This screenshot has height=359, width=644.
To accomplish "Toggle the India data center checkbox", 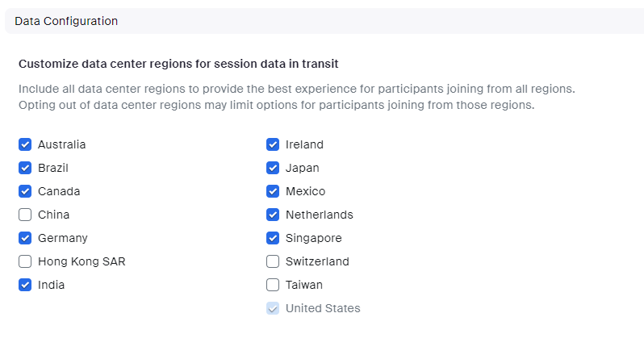I will click(25, 285).
